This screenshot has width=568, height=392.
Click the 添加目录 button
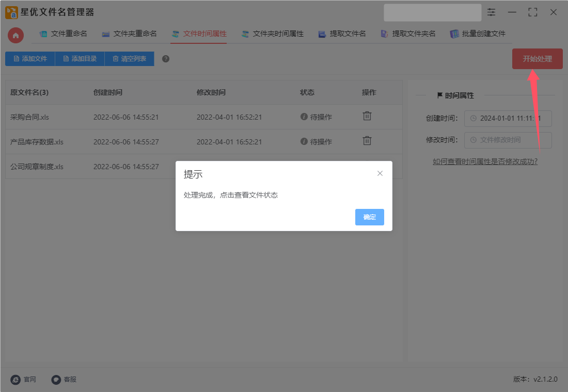pyautogui.click(x=80, y=59)
